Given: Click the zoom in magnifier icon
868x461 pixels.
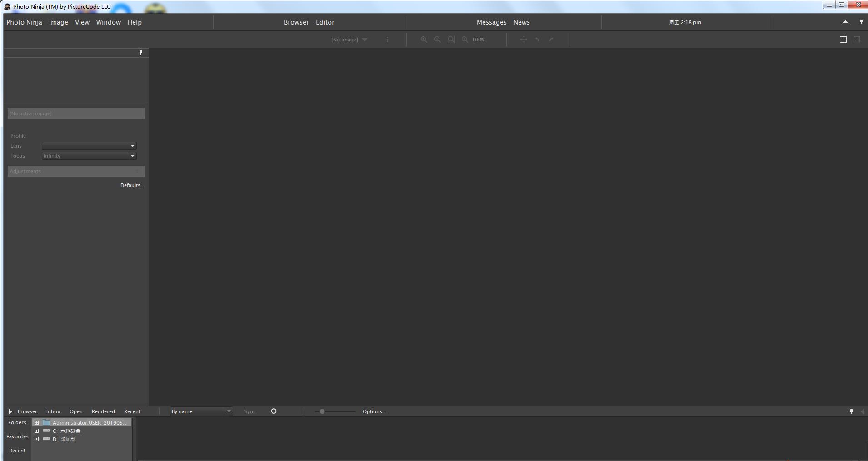Looking at the screenshot, I should (424, 40).
